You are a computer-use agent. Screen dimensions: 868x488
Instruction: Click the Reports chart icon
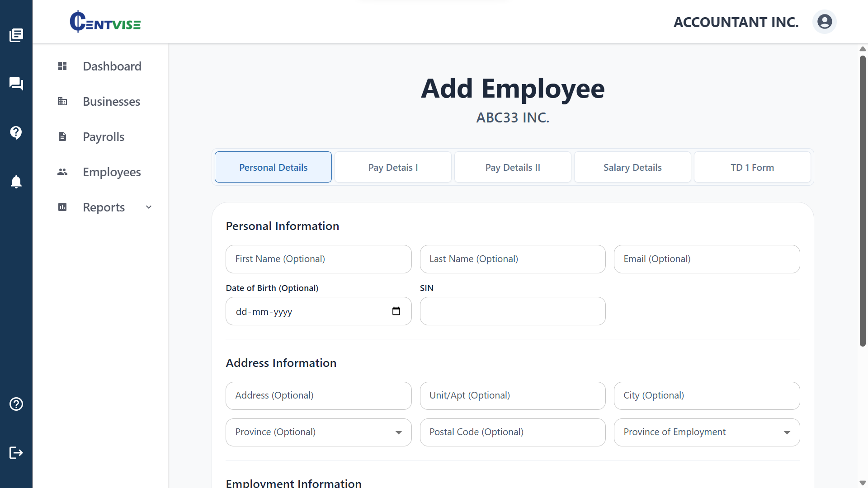click(62, 207)
